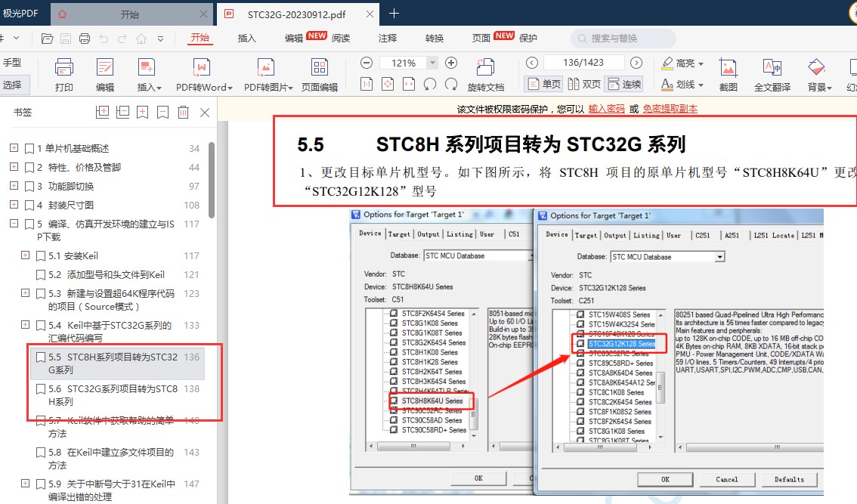Close the 书签 bookmark panel
This screenshot has width=857, height=504.
205,112
